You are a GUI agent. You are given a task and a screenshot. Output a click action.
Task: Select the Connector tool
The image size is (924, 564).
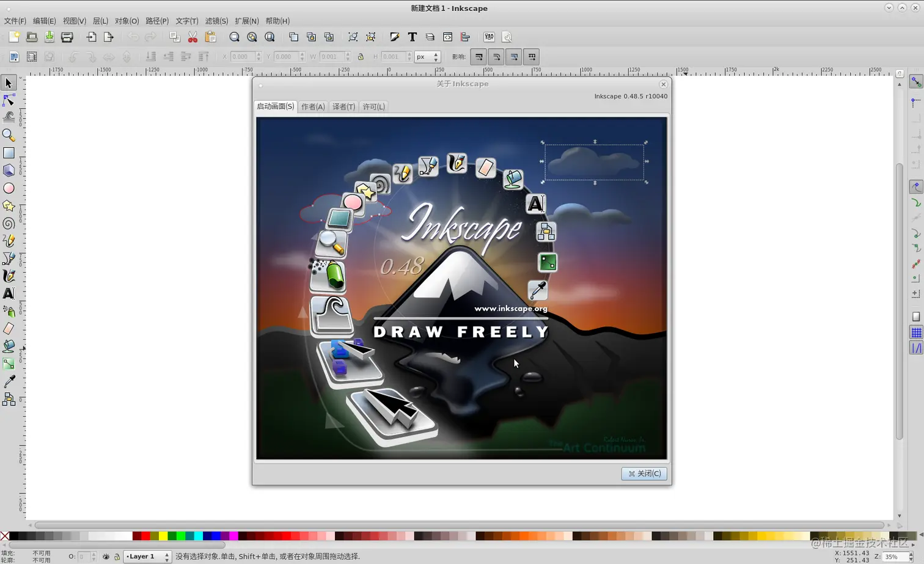click(9, 400)
